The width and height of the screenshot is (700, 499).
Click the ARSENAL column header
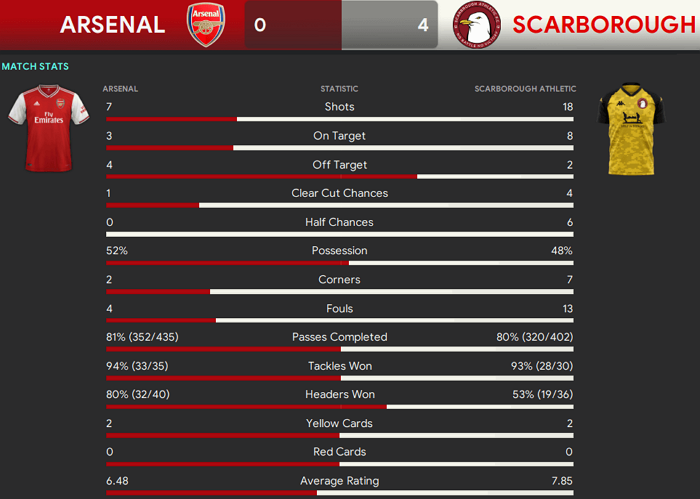coord(120,89)
